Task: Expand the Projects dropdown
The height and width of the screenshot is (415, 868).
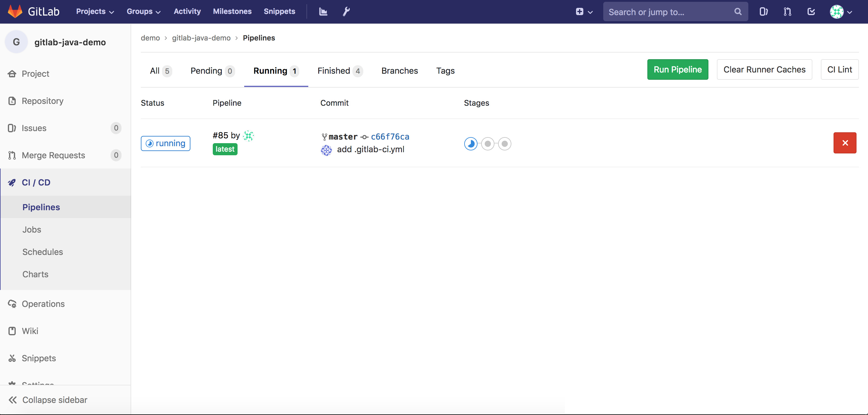Action: 95,11
